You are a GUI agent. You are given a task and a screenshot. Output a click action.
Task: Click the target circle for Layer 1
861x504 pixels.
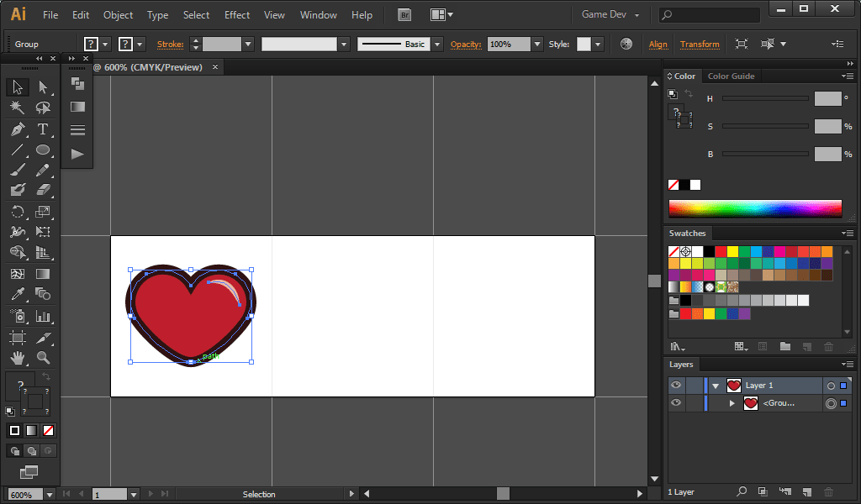(831, 386)
